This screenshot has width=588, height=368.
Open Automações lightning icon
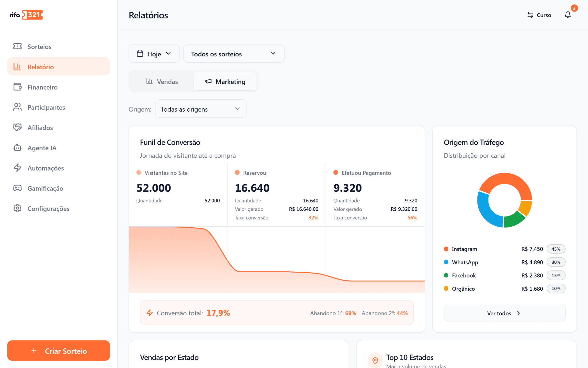click(17, 168)
